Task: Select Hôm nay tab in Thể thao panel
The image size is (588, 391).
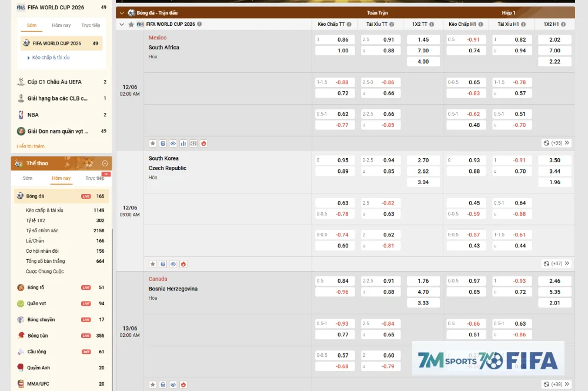Action: tap(61, 178)
